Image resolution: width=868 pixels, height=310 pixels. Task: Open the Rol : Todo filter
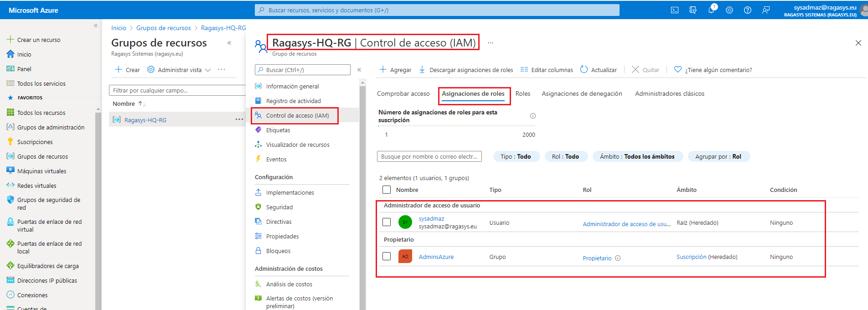coord(565,156)
